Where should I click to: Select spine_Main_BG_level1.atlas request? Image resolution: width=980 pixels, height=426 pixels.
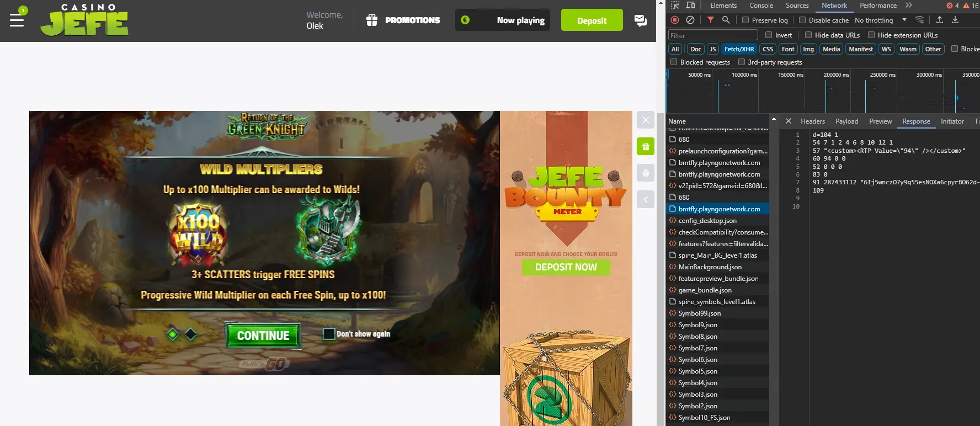pyautogui.click(x=718, y=255)
